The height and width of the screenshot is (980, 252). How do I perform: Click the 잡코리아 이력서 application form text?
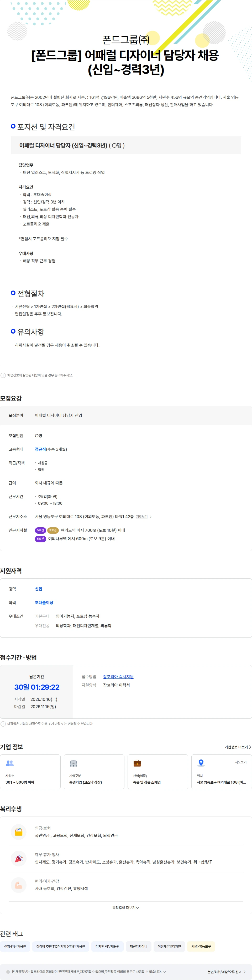pyautogui.click(x=116, y=685)
